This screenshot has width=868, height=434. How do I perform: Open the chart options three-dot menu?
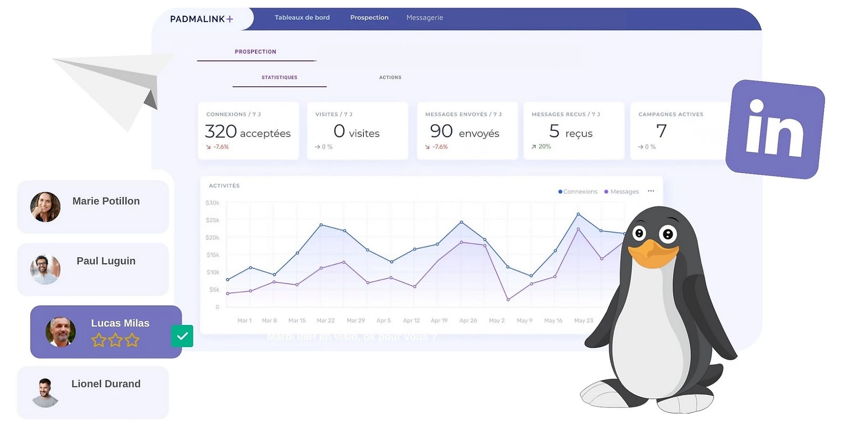[651, 191]
